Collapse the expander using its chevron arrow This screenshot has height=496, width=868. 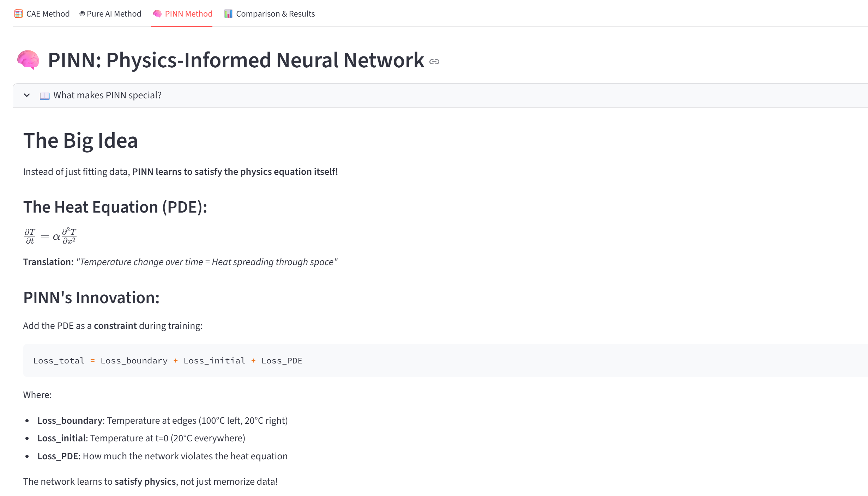pyautogui.click(x=27, y=95)
